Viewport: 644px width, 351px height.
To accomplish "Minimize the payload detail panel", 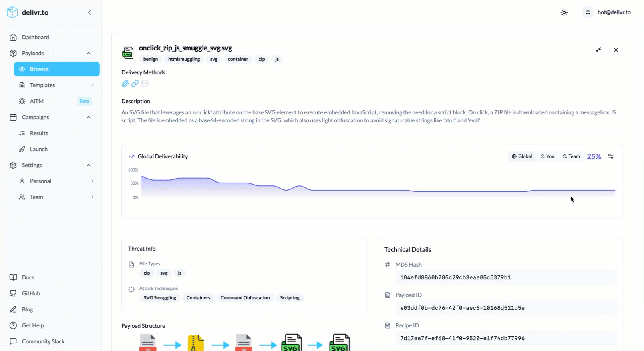I will (598, 50).
